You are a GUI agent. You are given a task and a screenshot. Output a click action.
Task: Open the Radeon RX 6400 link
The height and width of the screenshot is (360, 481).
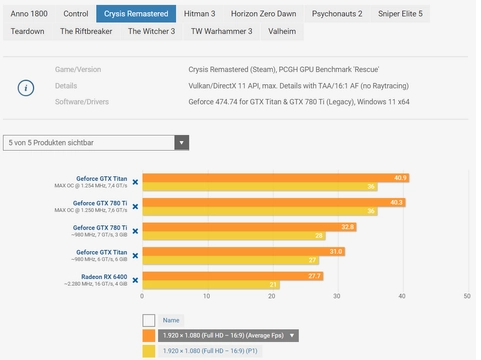[x=104, y=277]
